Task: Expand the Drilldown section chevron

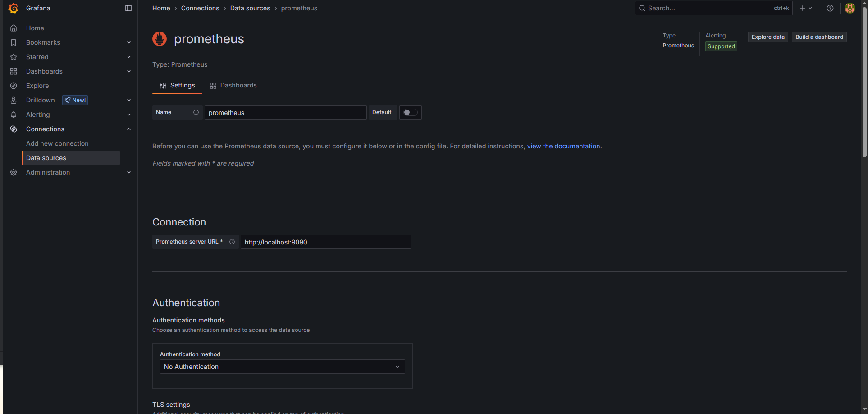Action: 129,100
